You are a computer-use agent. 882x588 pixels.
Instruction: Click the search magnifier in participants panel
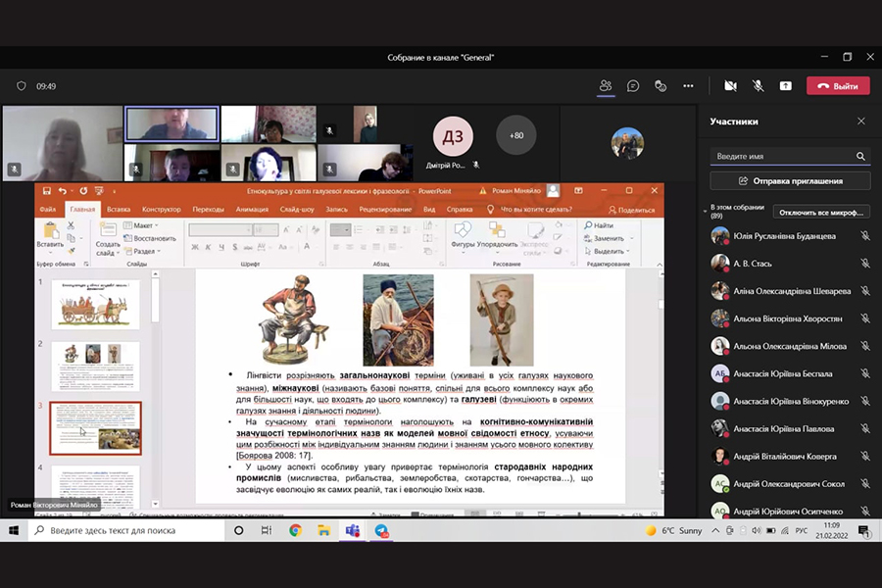[x=860, y=156]
